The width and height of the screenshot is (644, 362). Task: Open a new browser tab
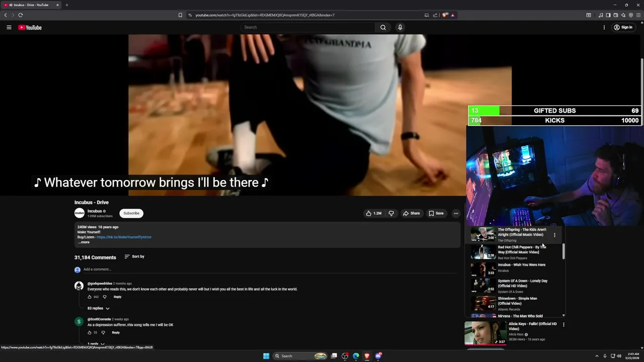66,5
